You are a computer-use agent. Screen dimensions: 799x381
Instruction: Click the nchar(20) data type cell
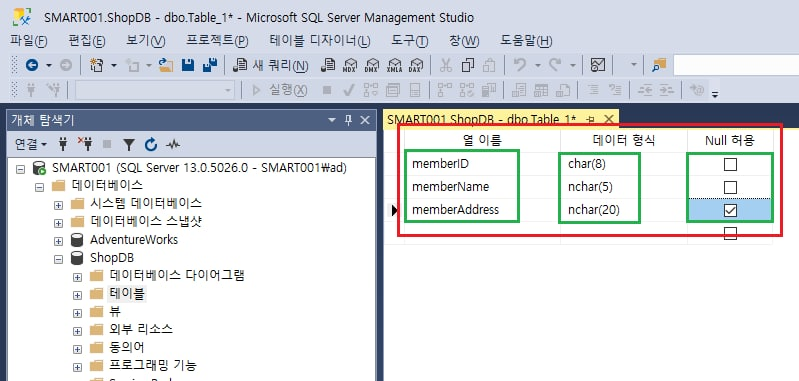click(624, 210)
